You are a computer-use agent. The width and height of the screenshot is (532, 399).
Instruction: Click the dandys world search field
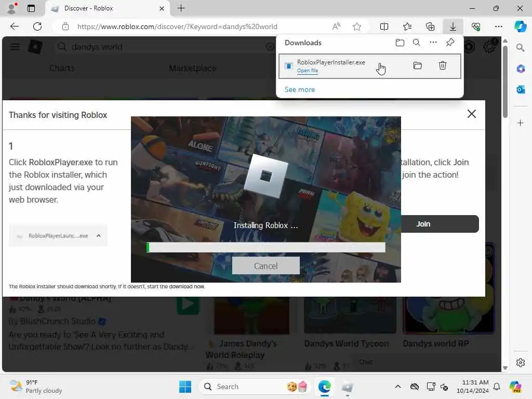(166, 47)
